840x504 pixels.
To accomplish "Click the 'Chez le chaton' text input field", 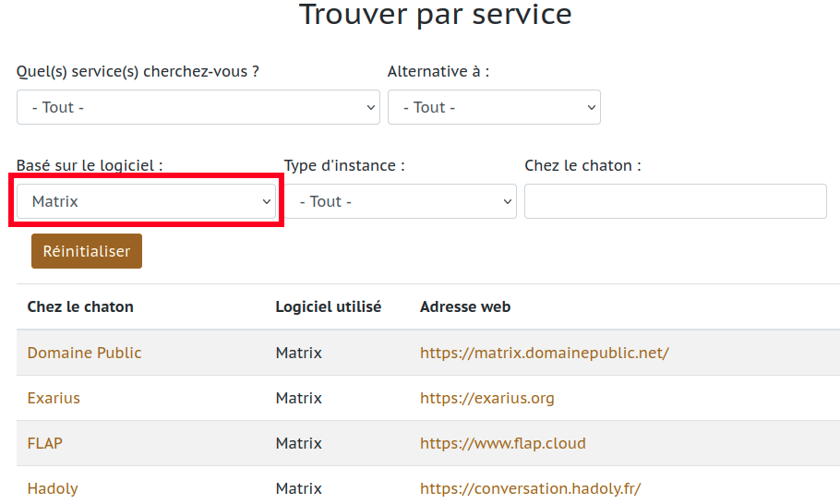I will tap(675, 201).
